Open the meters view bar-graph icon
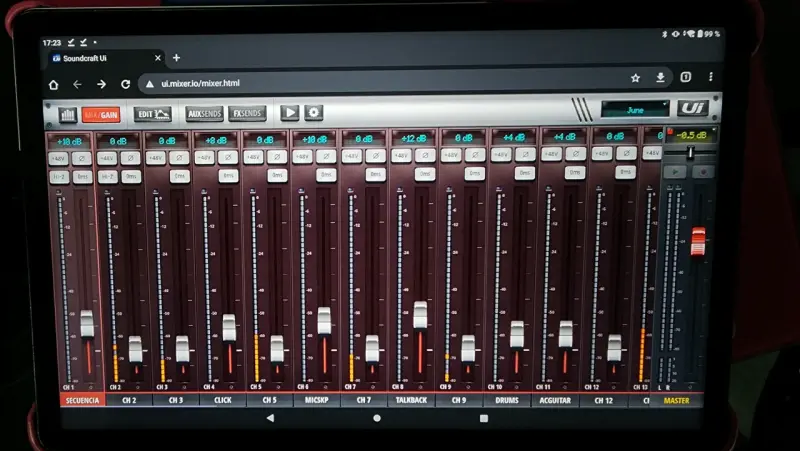The image size is (800, 451). [68, 115]
